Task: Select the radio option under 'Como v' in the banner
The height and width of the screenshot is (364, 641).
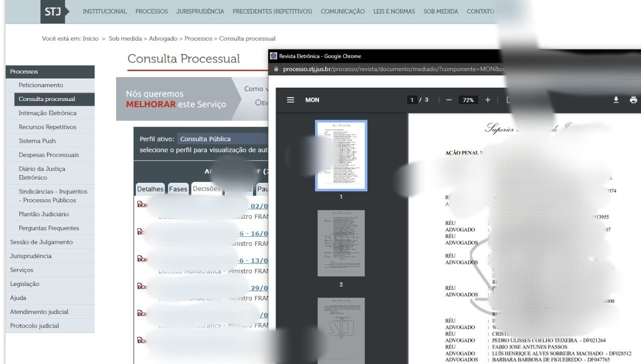Action: click(x=258, y=103)
